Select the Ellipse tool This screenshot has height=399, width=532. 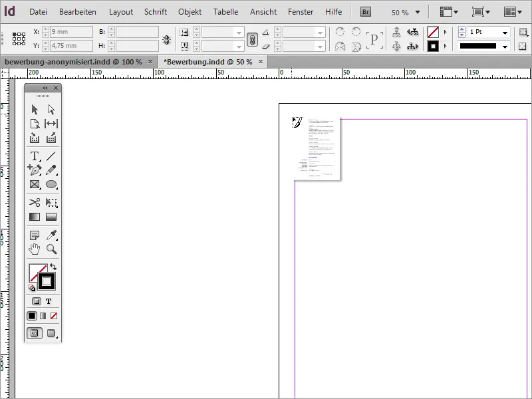point(51,184)
